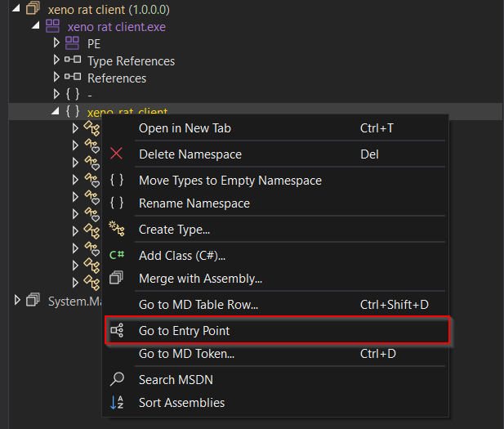Image resolution: width=504 pixels, height=429 pixels.
Task: Click the xeno rat client.exe module icon
Action: click(52, 26)
